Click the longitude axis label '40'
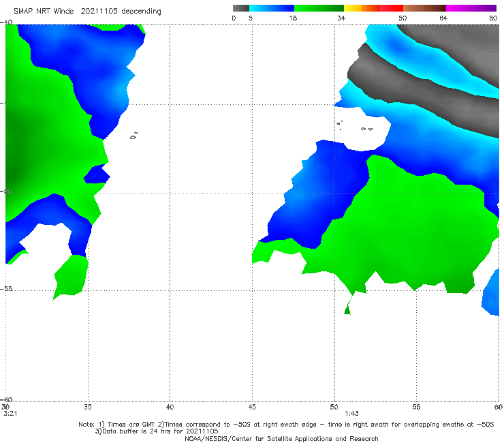Viewport: 504px width, 443px height. pyautogui.click(x=170, y=407)
